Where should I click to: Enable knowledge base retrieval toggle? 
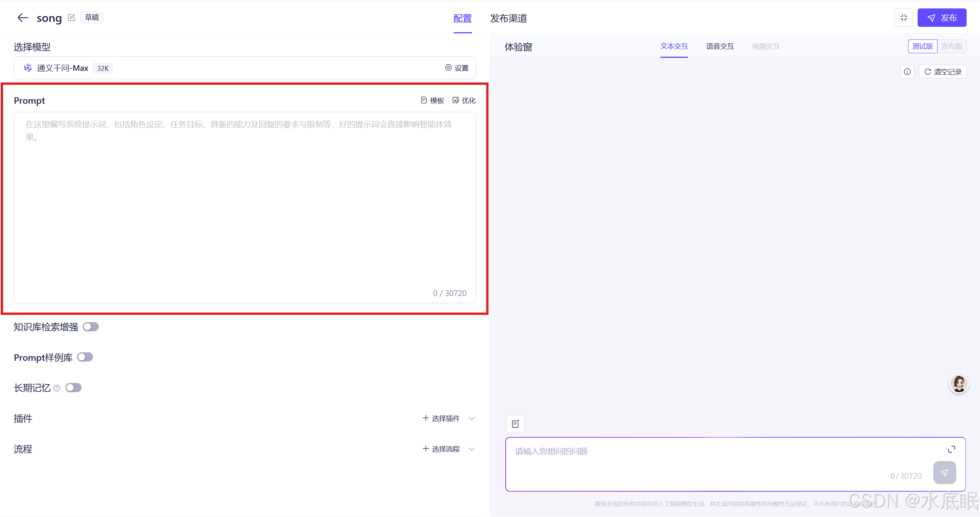tap(91, 327)
